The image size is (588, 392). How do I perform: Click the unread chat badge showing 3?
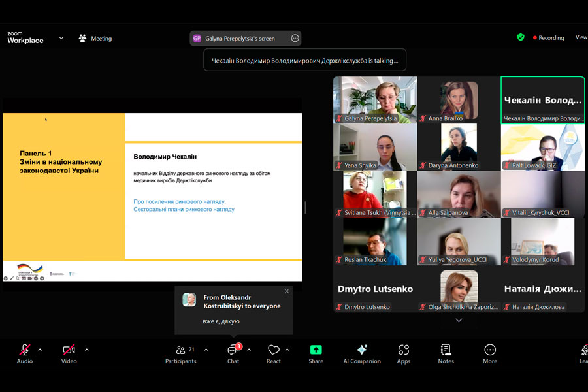[x=238, y=346]
